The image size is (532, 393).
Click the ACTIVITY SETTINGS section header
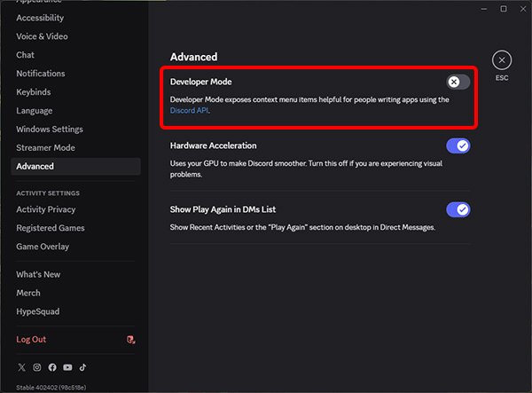(48, 193)
